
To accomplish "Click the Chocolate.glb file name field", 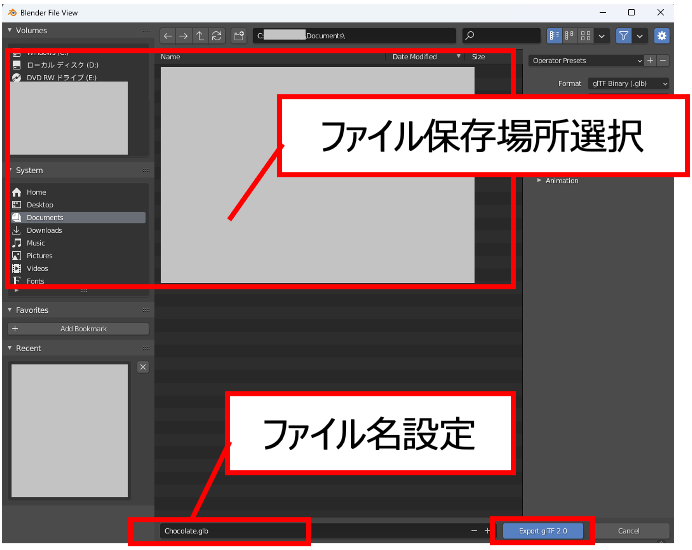I will coord(313,531).
